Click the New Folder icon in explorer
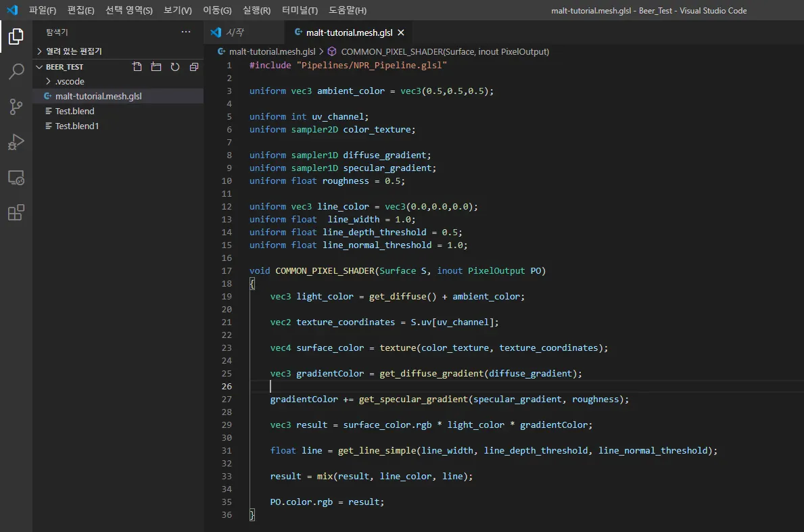This screenshot has height=532, width=804. click(156, 67)
